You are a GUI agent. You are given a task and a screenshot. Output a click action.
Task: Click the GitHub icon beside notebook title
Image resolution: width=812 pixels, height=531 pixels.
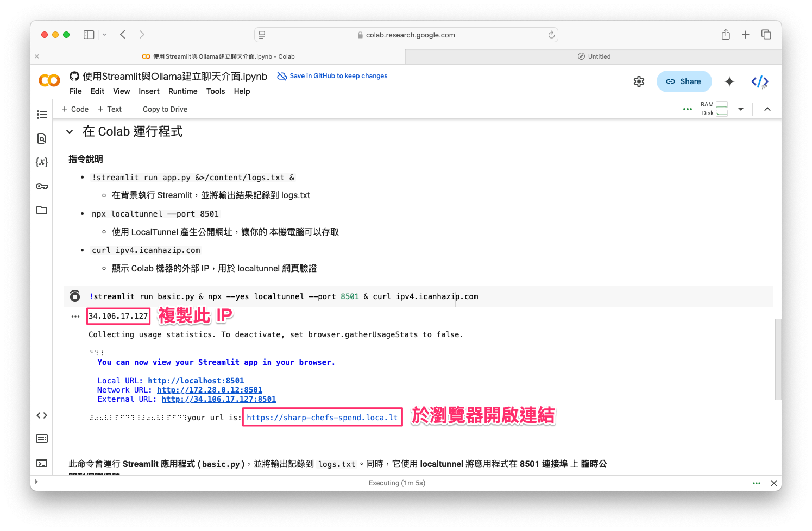coord(74,76)
